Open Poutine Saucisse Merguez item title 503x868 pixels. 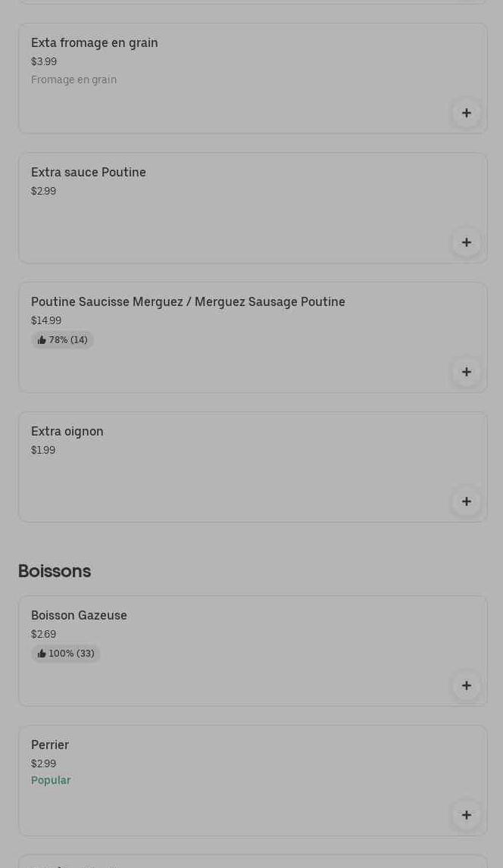point(188,302)
